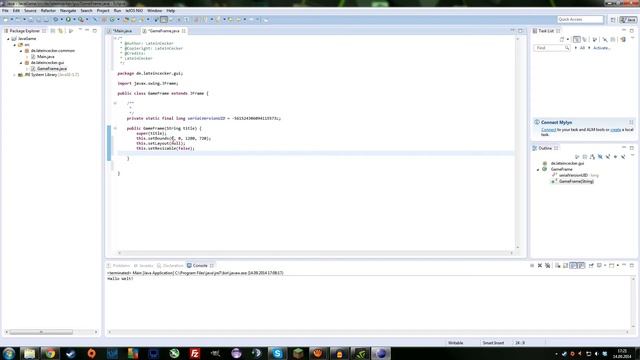Screen dimensions: 640x360
Task: Open Eclipse icon in taskbar
Action: (x=381, y=353)
